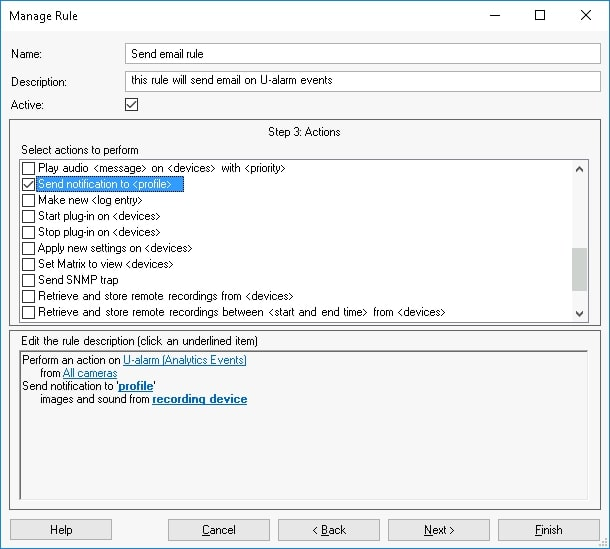Uncheck Send notification to profile action
The height and width of the screenshot is (549, 610).
(x=29, y=185)
